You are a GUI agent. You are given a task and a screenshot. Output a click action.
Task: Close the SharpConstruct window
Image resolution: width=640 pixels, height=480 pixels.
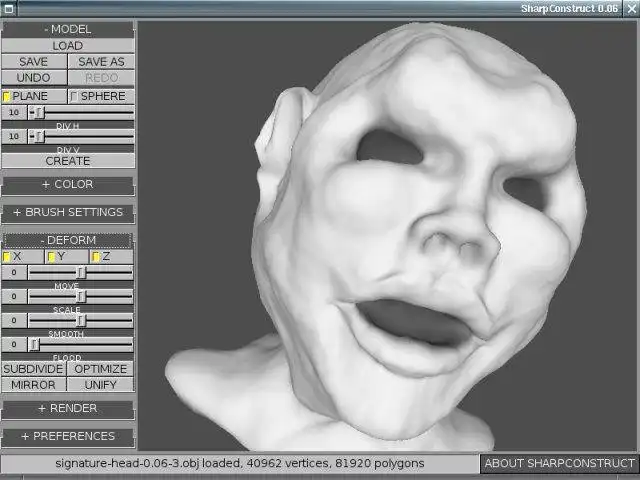[x=631, y=9]
